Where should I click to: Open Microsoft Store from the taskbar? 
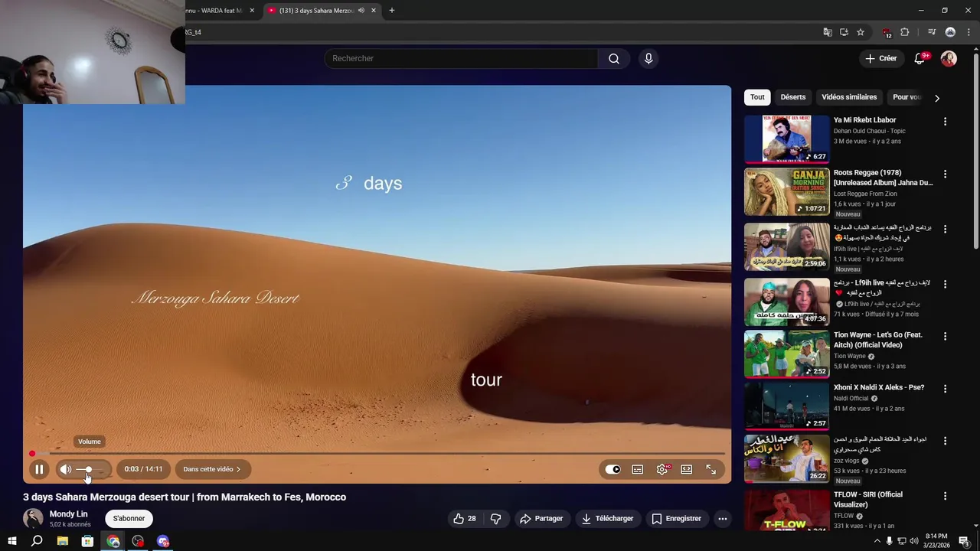tap(87, 541)
